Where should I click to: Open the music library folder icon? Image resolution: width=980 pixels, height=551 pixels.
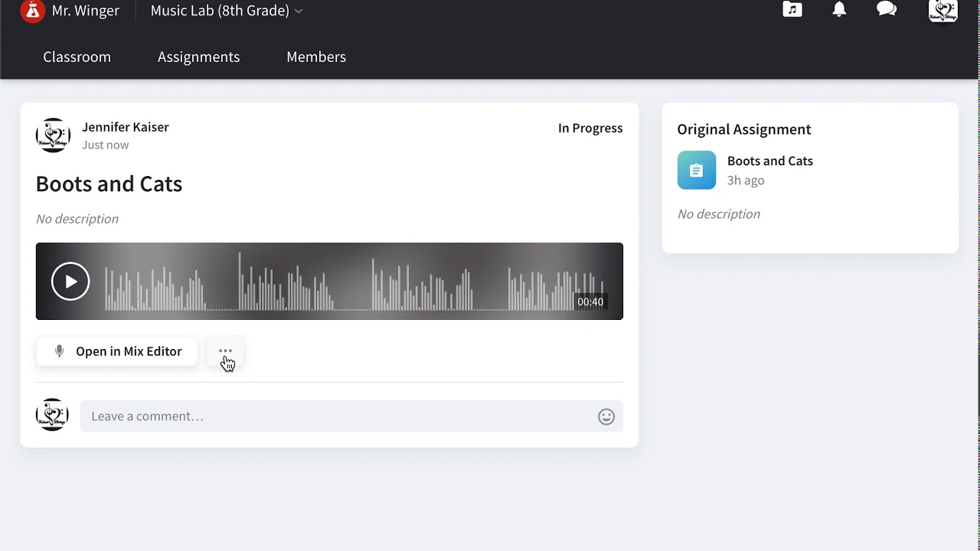[792, 9]
